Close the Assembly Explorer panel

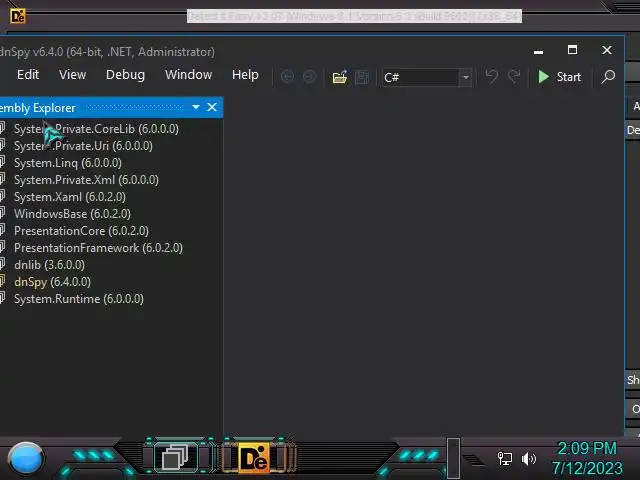tap(212, 107)
